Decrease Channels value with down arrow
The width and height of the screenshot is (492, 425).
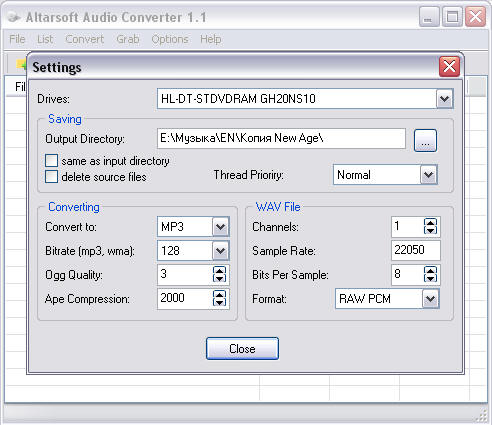click(x=430, y=231)
